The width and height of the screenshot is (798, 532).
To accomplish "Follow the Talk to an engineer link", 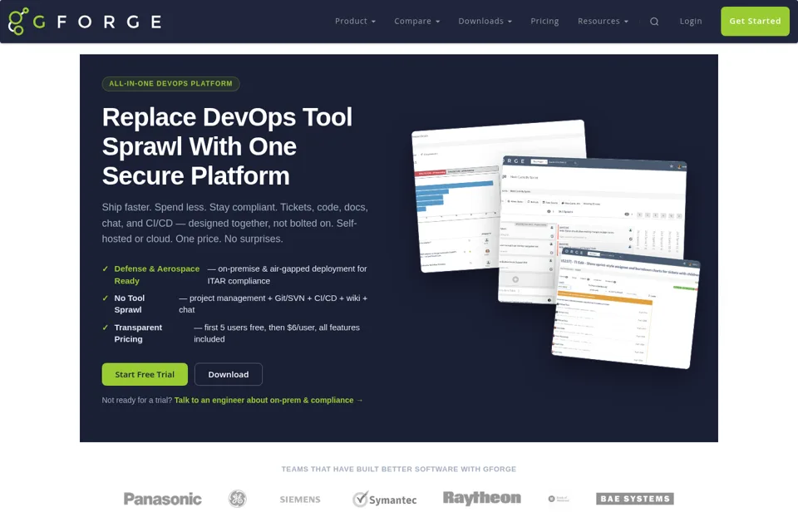I will pos(268,400).
